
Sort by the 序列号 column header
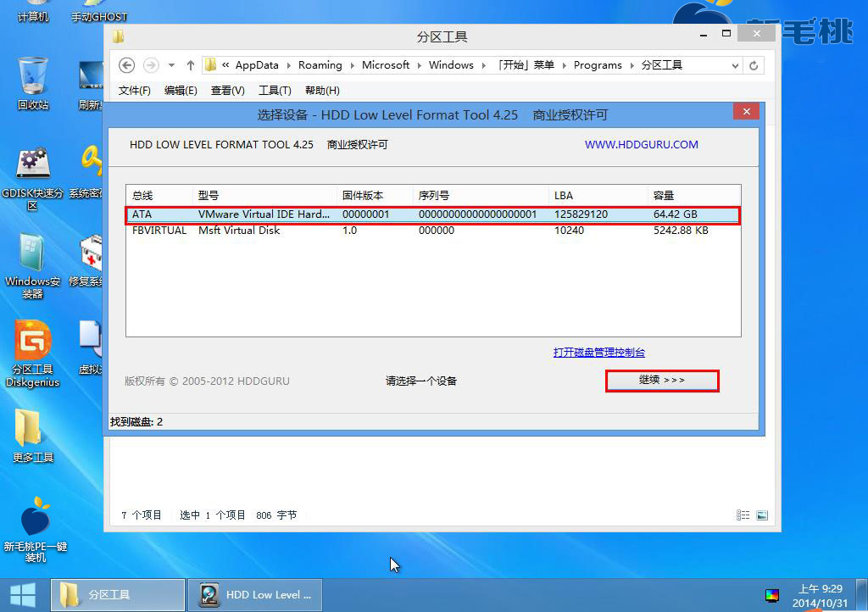[x=481, y=195]
